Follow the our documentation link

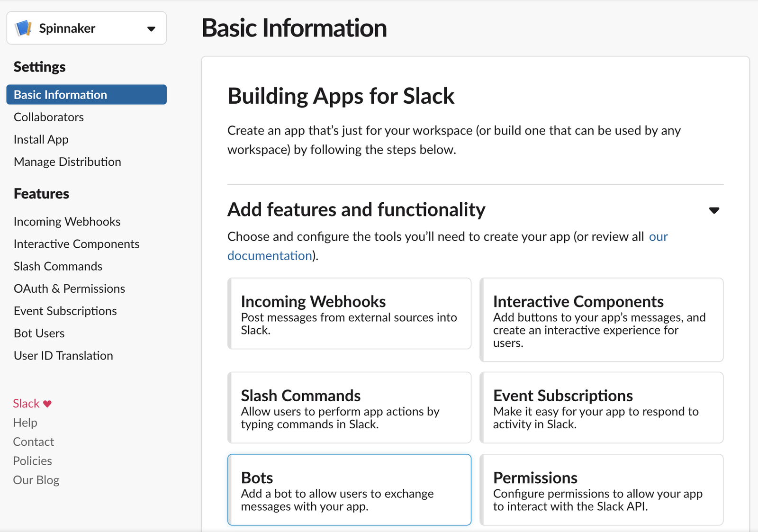[270, 256]
